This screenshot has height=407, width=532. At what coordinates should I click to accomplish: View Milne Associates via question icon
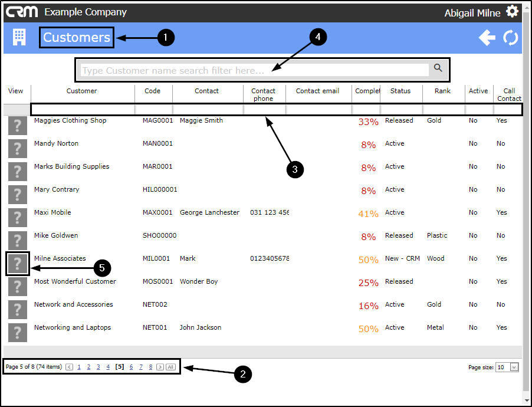(17, 264)
